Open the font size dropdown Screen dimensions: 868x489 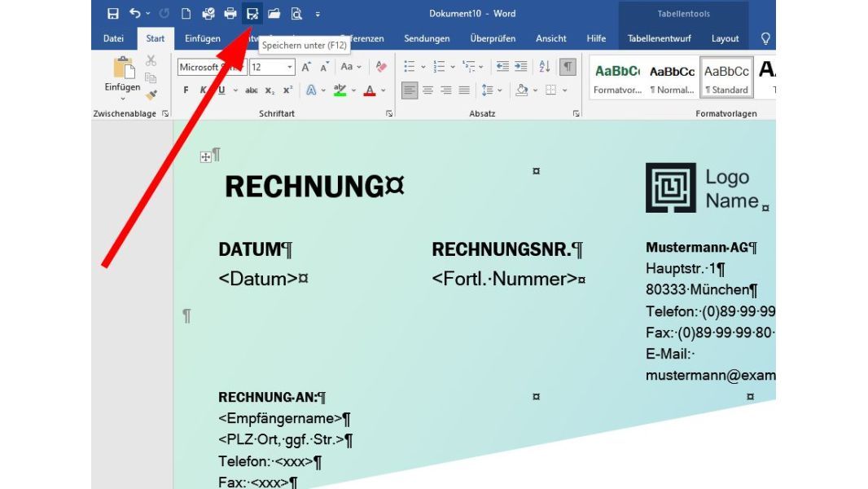tap(289, 68)
